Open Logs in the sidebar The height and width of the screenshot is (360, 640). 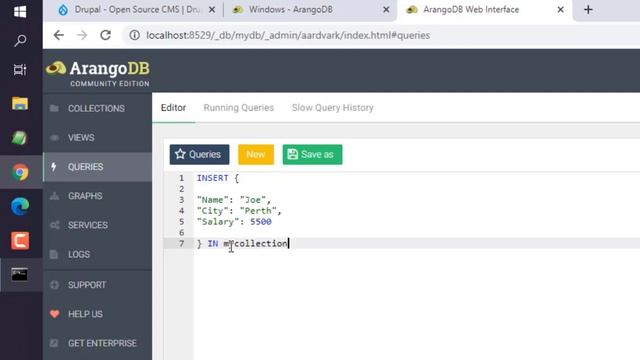tap(97, 255)
